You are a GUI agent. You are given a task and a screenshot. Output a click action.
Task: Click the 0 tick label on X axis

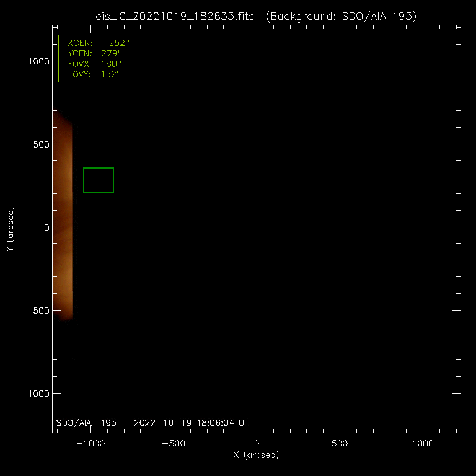tap(257, 444)
